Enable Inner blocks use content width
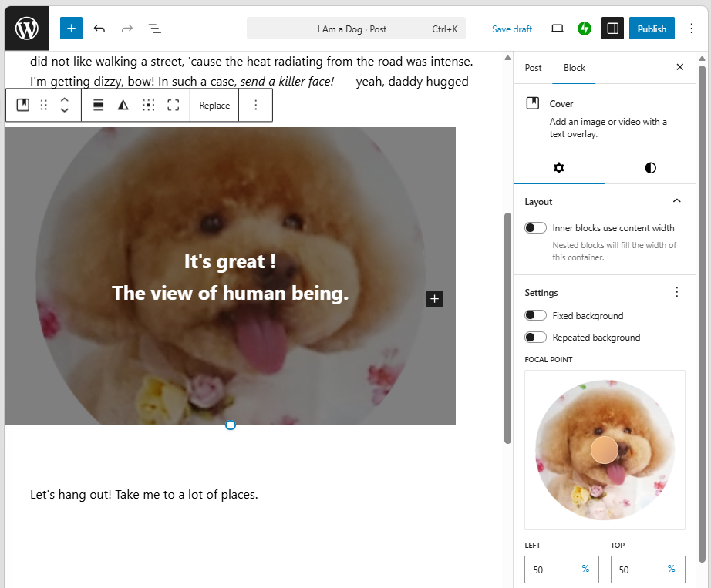This screenshot has height=588, width=711. click(x=535, y=228)
